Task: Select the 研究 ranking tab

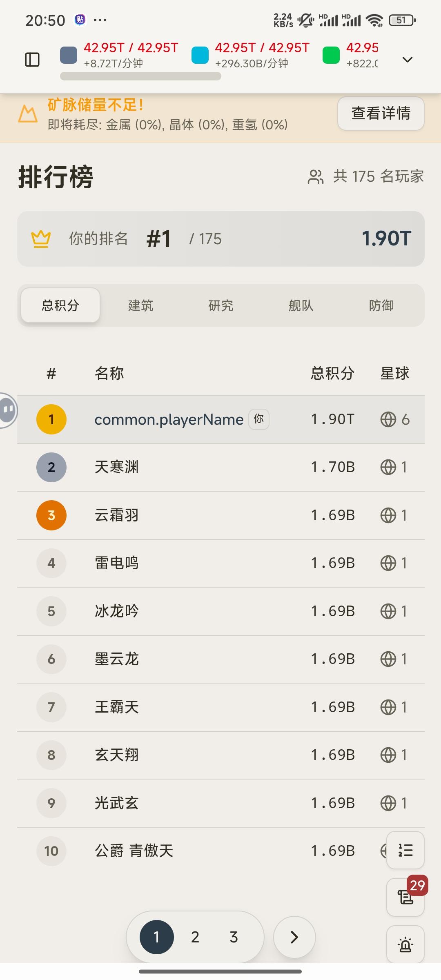Action: (x=220, y=305)
